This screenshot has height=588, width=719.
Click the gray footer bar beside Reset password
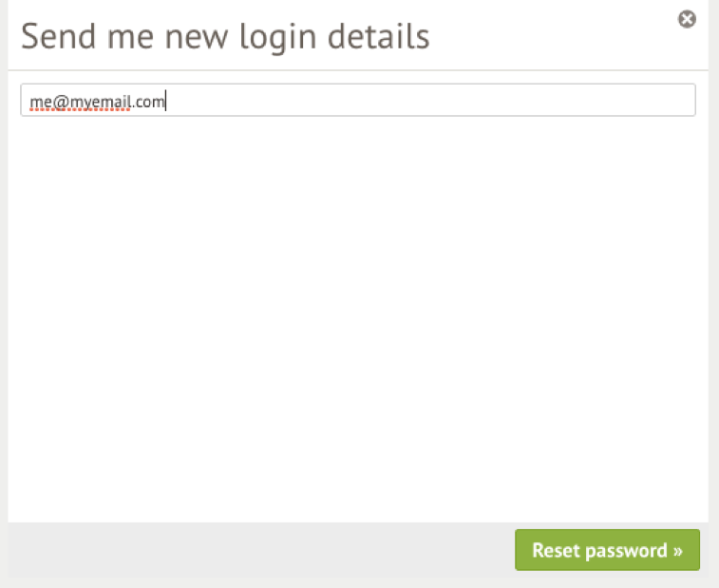click(x=261, y=549)
